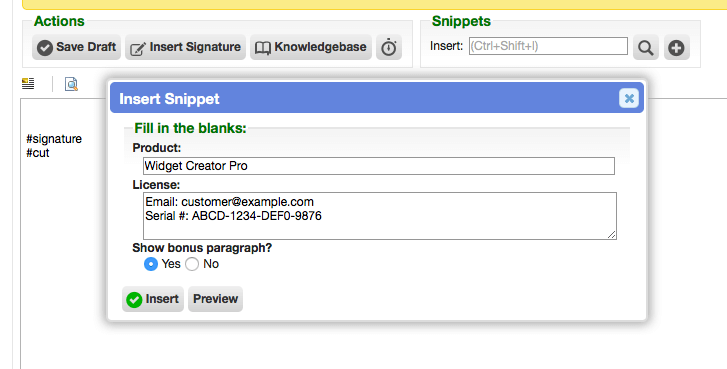Click the document preview magnifier icon
Viewport: 727px width, 369px height.
[x=71, y=84]
